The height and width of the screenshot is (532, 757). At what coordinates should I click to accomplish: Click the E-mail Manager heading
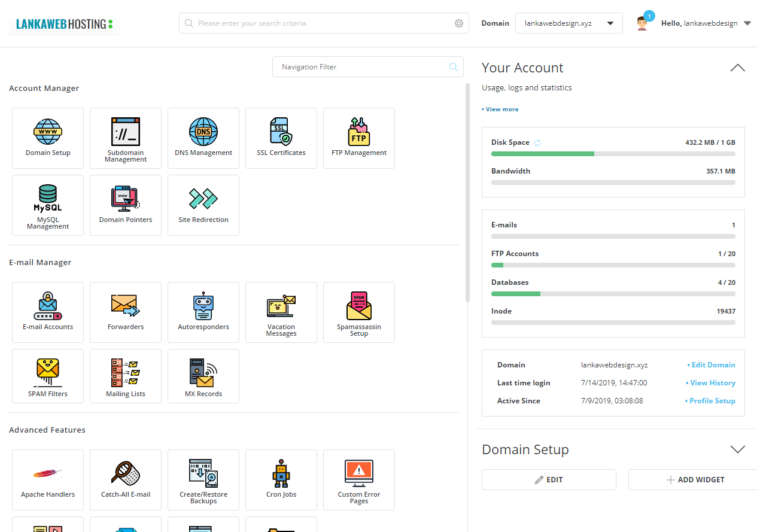point(40,263)
